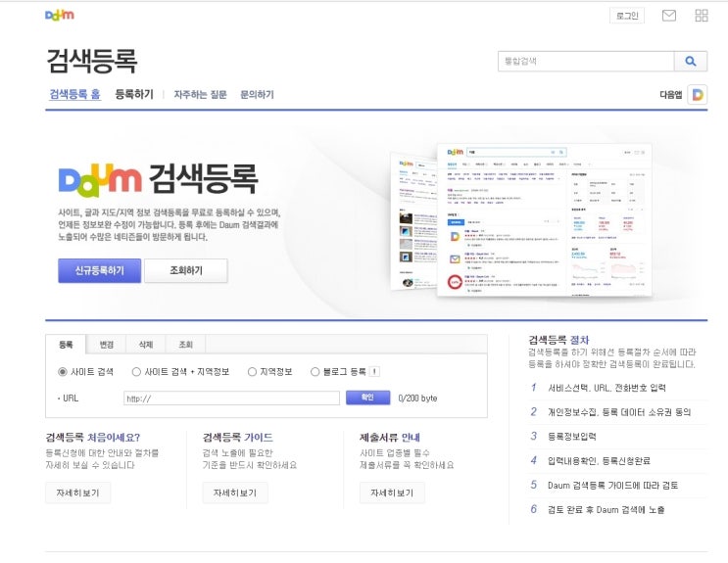
Task: Open the mail envelope icon in header
Action: [668, 16]
